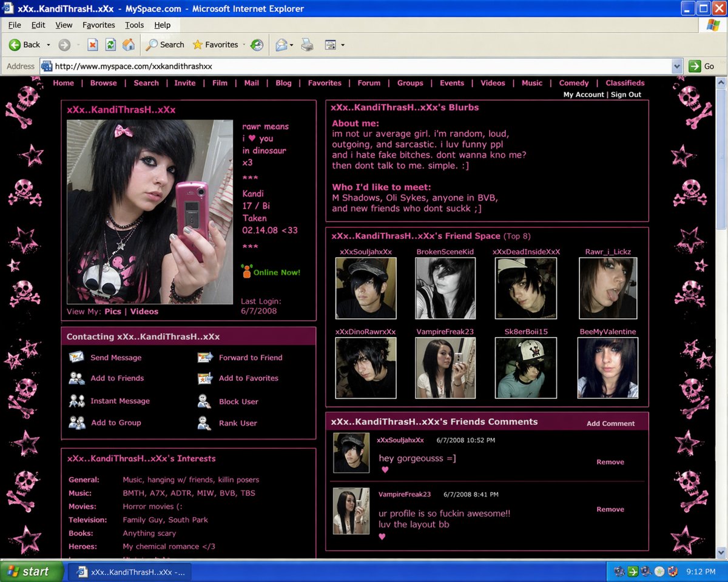This screenshot has width=728, height=582.
Task: Click xXxDeadInsideXxX friend thumbnail
Action: (x=526, y=288)
